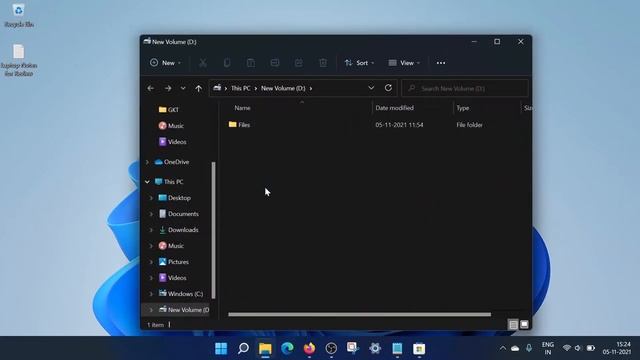This screenshot has width=640, height=360.
Task: Select GKT folder in navigation pane
Action: tap(169, 109)
